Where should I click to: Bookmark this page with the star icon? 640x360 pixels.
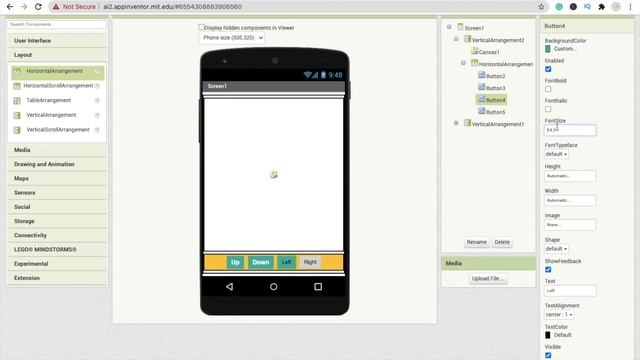tap(541, 7)
